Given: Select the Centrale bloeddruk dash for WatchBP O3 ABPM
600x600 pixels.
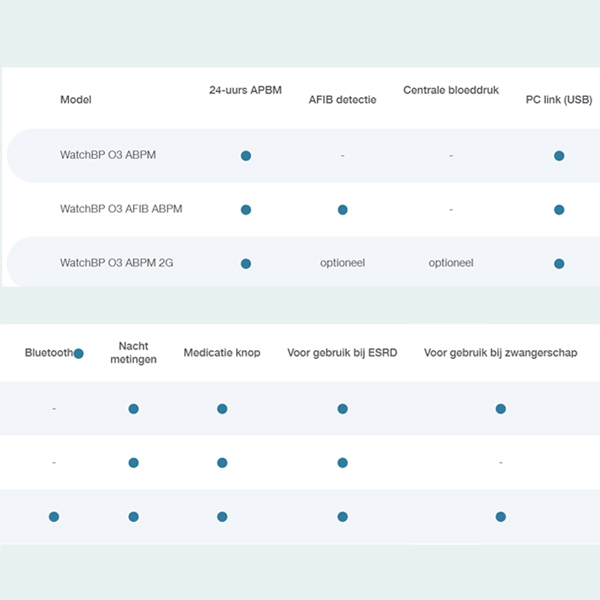Looking at the screenshot, I should click(451, 156).
